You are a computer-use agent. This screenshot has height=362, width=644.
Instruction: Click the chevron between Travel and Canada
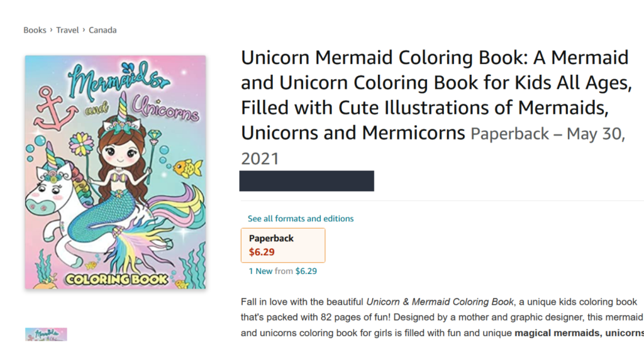84,30
